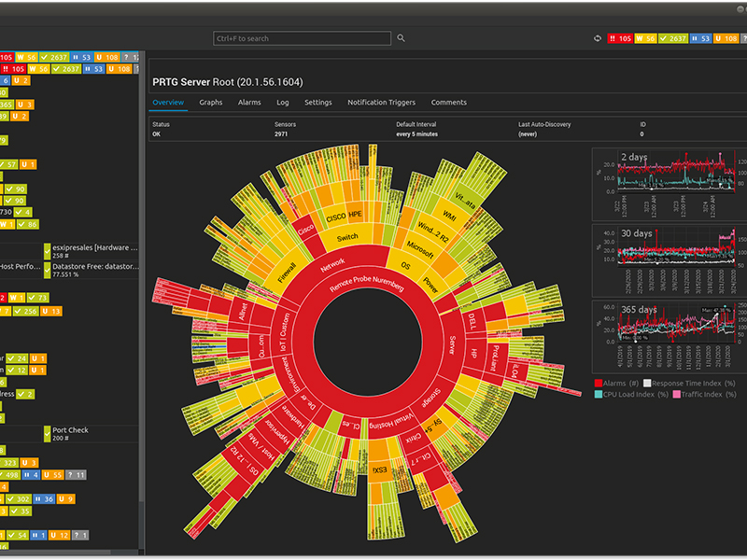Go to the Log tab
The width and height of the screenshot is (747, 560).
283,103
